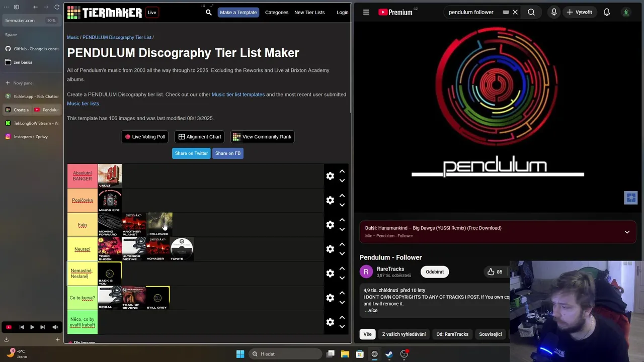Open the YouTube hamburger menu
644x362 pixels.
point(366,12)
